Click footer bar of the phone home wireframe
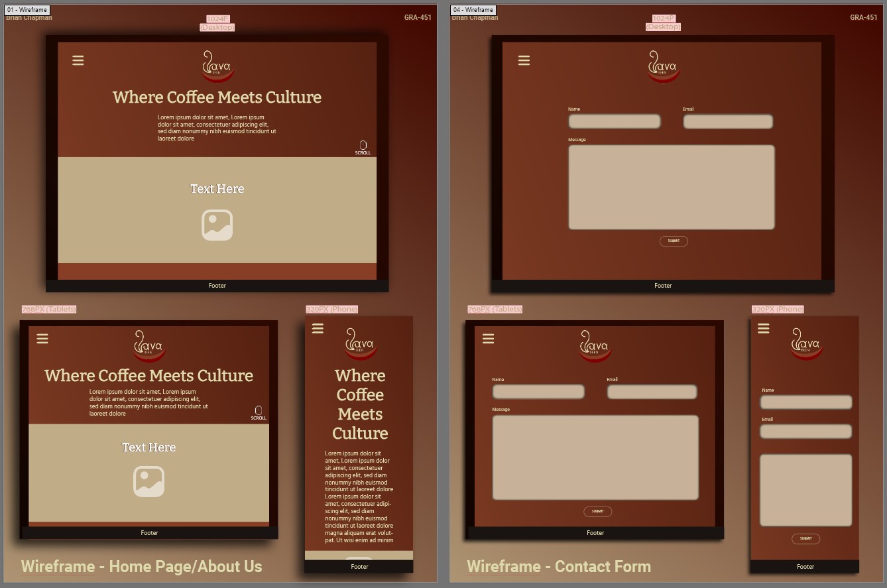Image resolution: width=887 pixels, height=588 pixels. [x=359, y=567]
